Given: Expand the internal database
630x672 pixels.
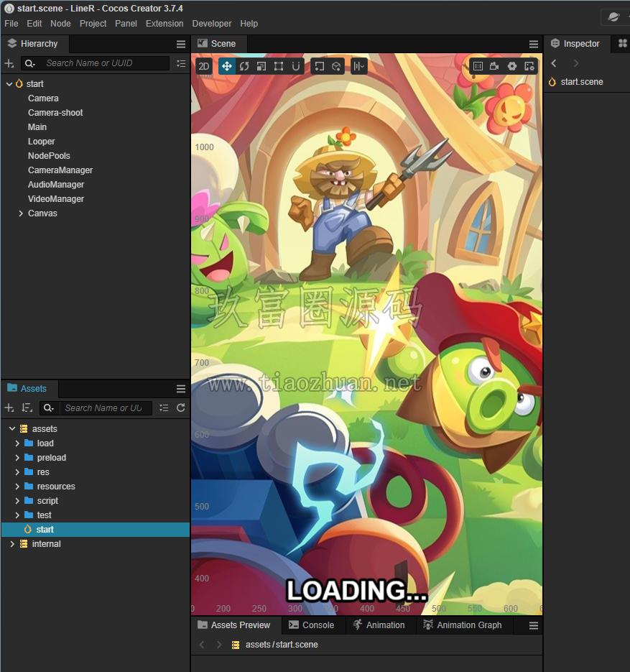Looking at the screenshot, I should 12,544.
